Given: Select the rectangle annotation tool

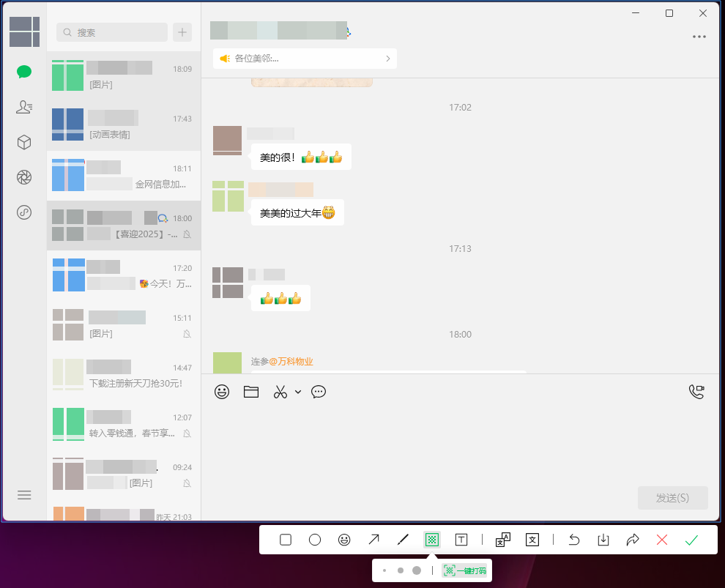Looking at the screenshot, I should click(286, 540).
